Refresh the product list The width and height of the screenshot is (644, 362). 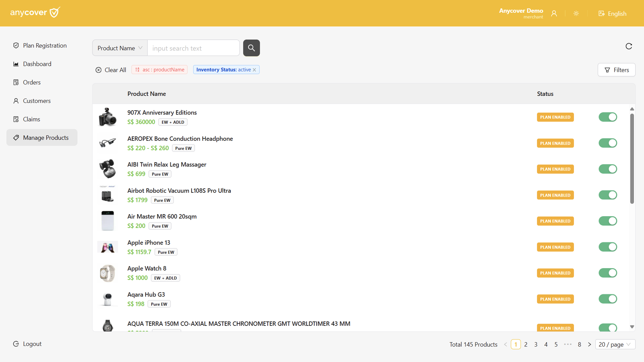(629, 46)
